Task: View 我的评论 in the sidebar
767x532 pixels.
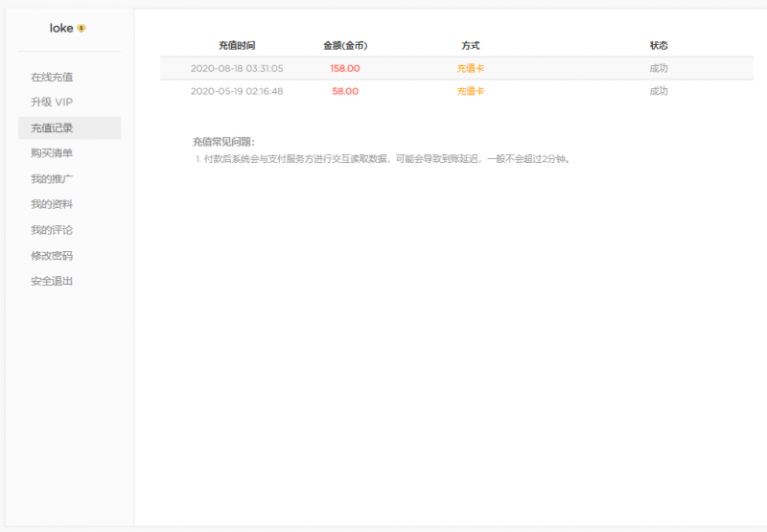Action: [52, 230]
